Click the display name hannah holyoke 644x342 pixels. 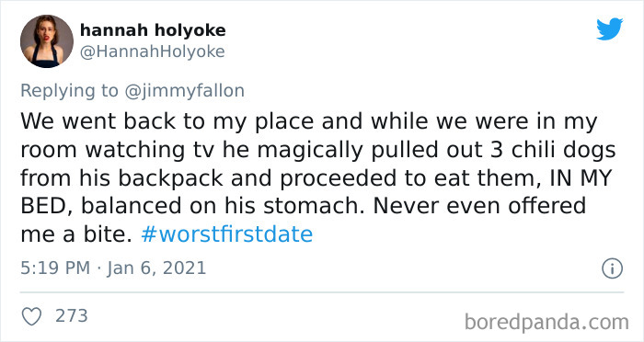click(153, 30)
